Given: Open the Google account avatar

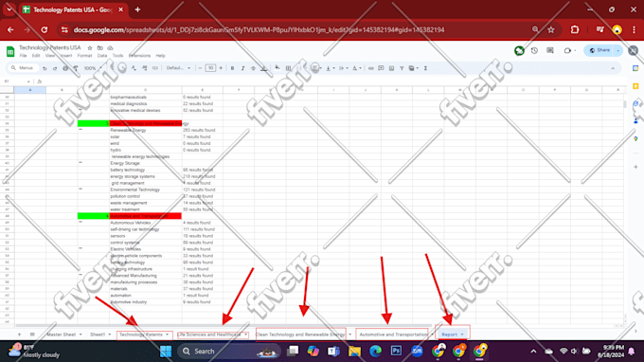Looking at the screenshot, I should 633,50.
